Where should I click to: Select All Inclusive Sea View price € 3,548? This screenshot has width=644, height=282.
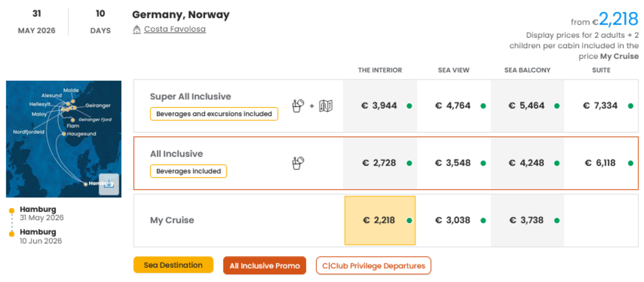click(x=453, y=163)
